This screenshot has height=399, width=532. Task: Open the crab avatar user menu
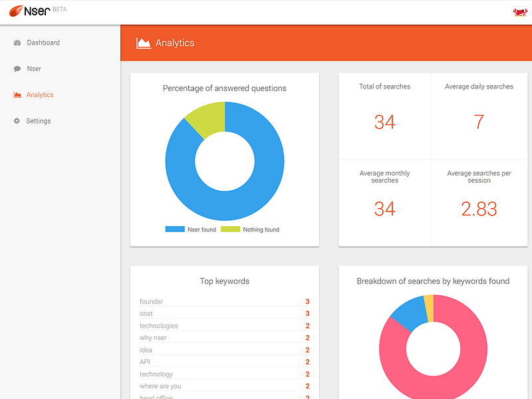[520, 12]
